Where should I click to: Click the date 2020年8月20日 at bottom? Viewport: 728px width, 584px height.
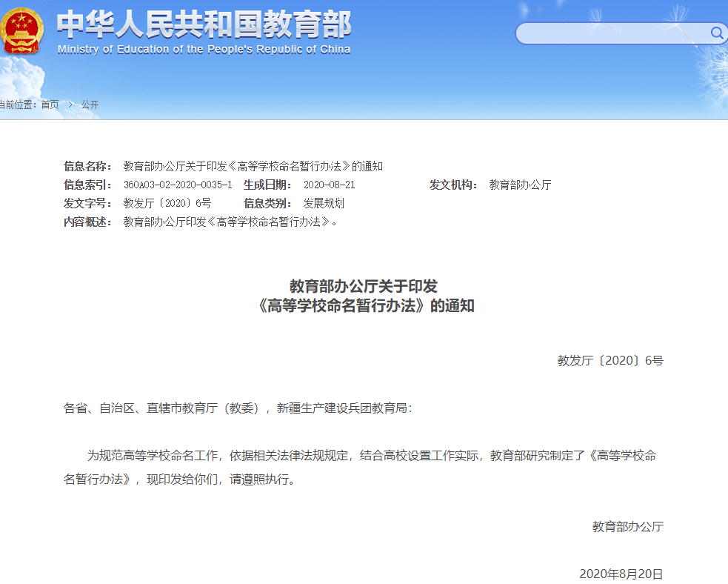click(x=622, y=572)
